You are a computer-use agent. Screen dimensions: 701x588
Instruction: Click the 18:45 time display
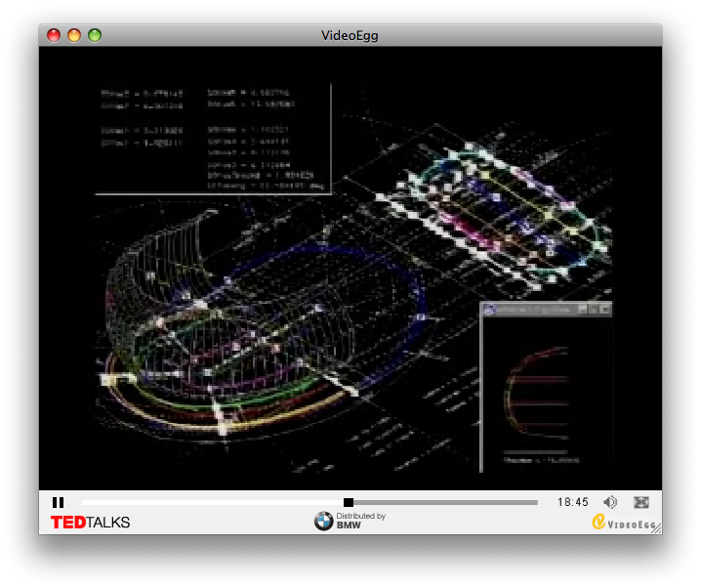click(x=573, y=502)
